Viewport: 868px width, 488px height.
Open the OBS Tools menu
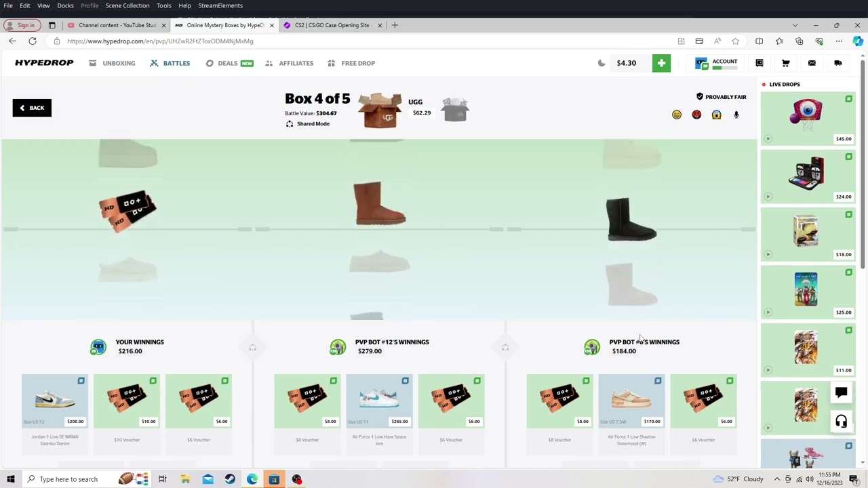pos(164,5)
